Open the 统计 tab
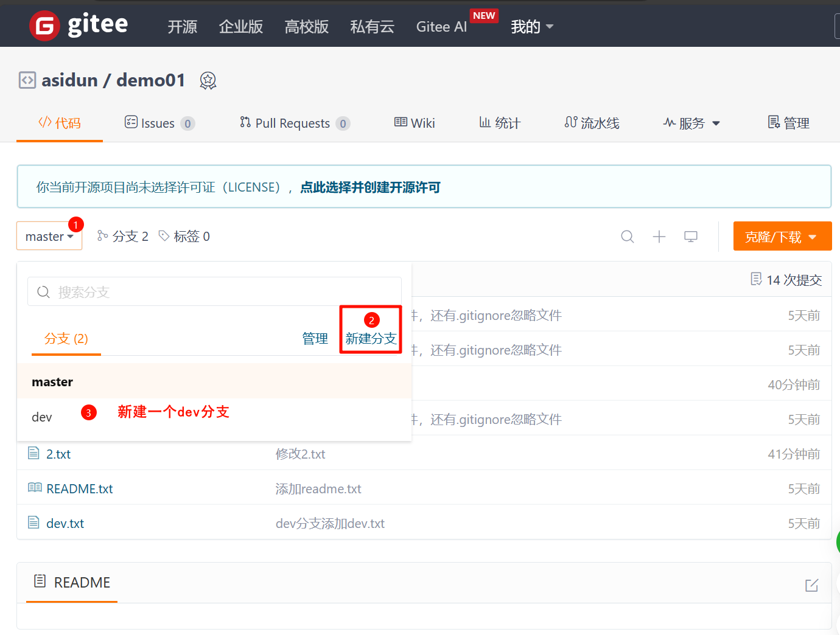The width and height of the screenshot is (840, 635). (x=500, y=123)
